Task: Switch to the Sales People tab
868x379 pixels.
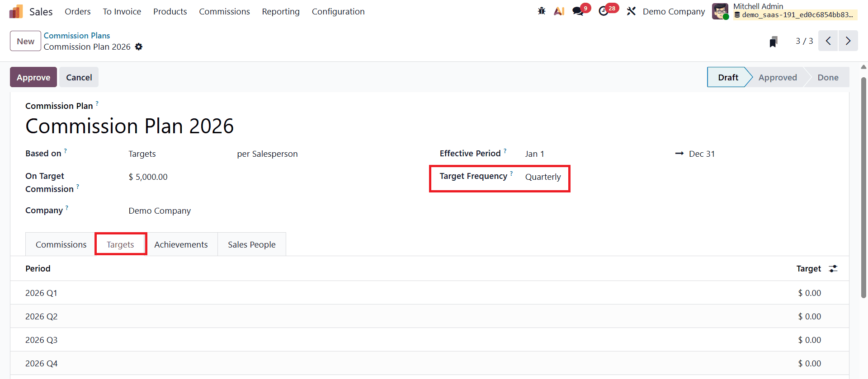Action: pos(252,244)
